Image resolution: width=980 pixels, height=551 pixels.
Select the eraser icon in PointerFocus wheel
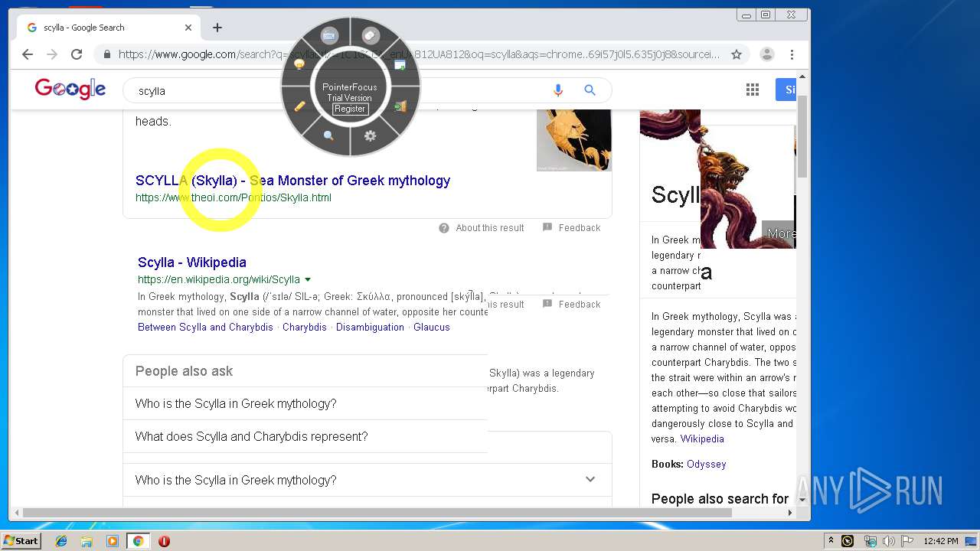coord(371,36)
